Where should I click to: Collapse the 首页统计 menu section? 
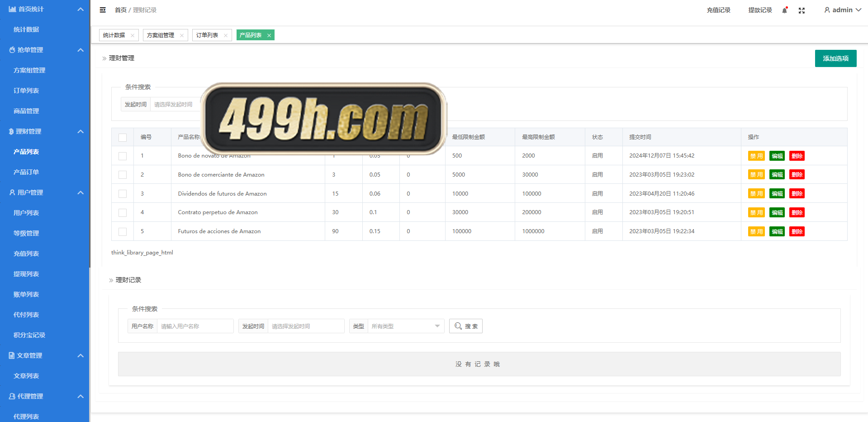(81, 9)
